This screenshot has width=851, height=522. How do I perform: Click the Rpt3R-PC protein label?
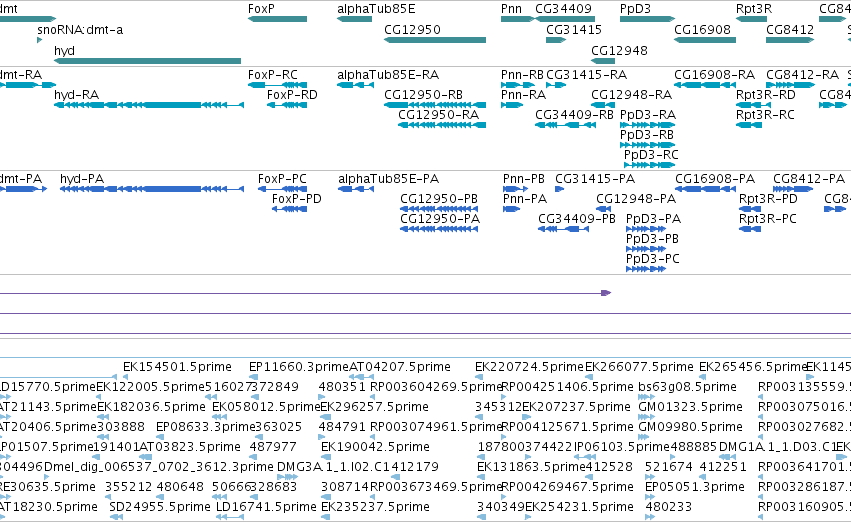(768, 219)
